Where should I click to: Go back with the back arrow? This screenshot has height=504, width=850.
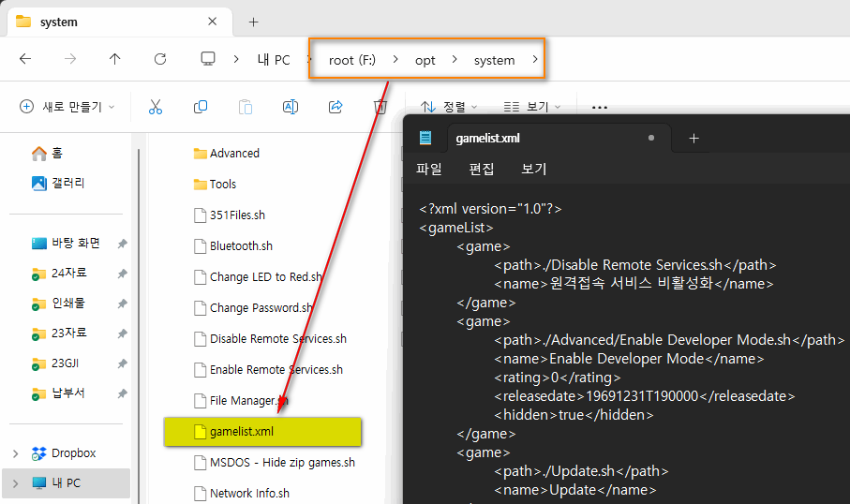[x=25, y=58]
